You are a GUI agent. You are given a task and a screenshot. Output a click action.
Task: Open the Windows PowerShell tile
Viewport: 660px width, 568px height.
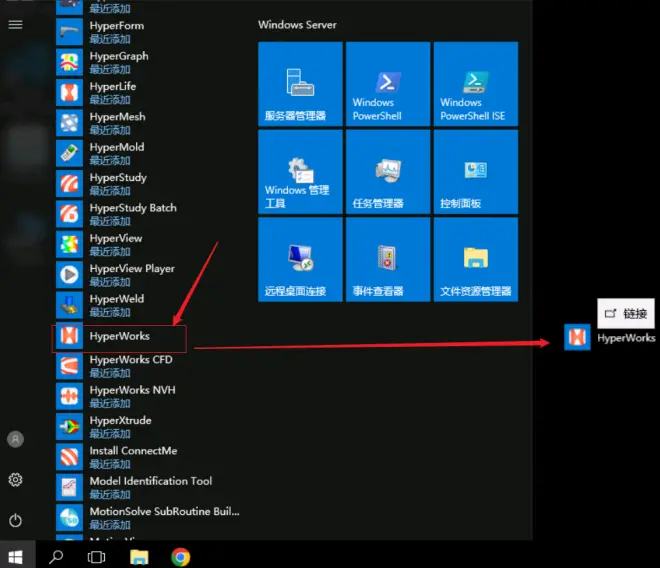pyautogui.click(x=388, y=84)
